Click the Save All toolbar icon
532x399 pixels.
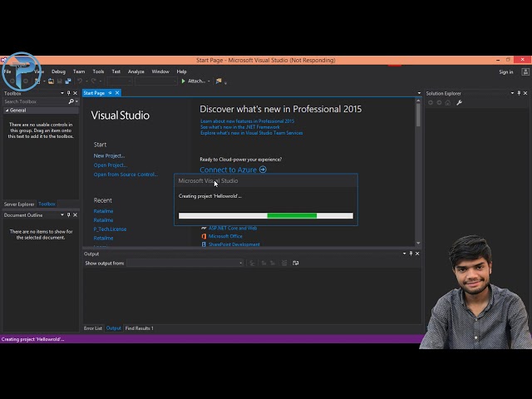click(68, 81)
